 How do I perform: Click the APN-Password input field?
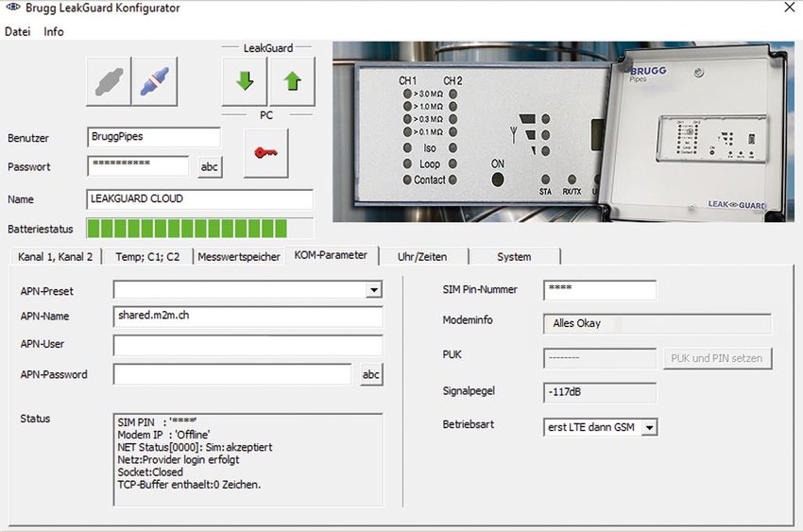(232, 374)
